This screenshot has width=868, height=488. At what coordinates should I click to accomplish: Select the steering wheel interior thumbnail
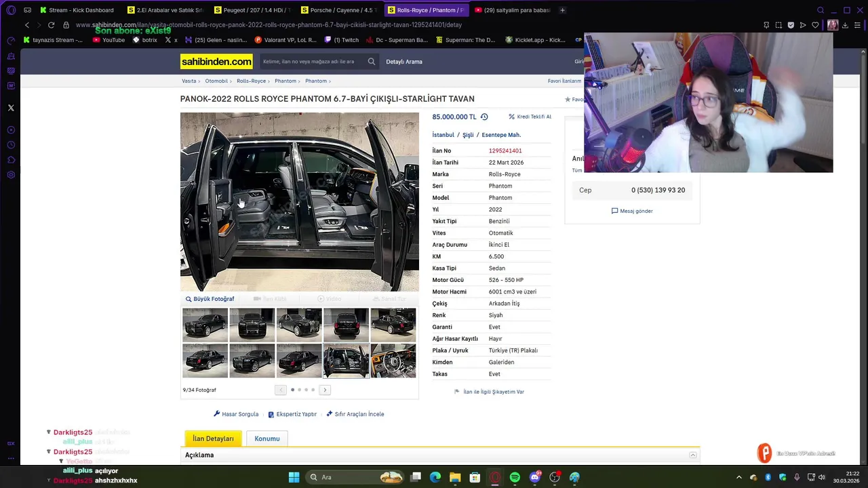pos(393,361)
